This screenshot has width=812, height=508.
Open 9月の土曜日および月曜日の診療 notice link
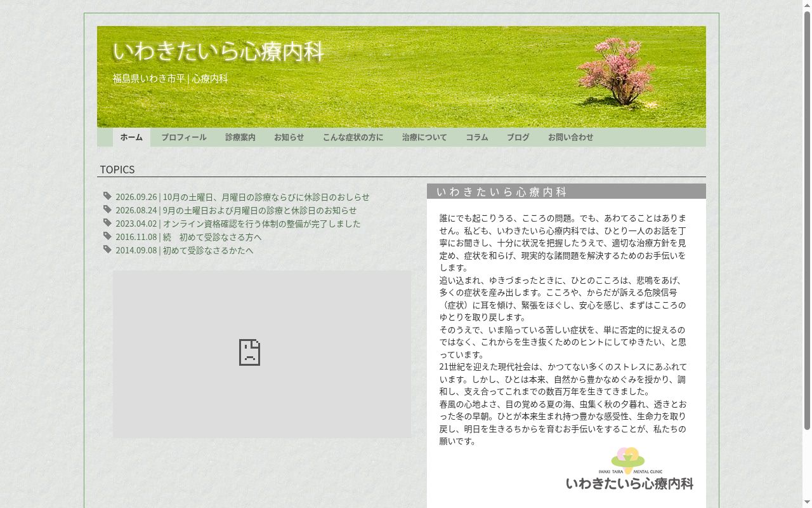click(x=236, y=210)
